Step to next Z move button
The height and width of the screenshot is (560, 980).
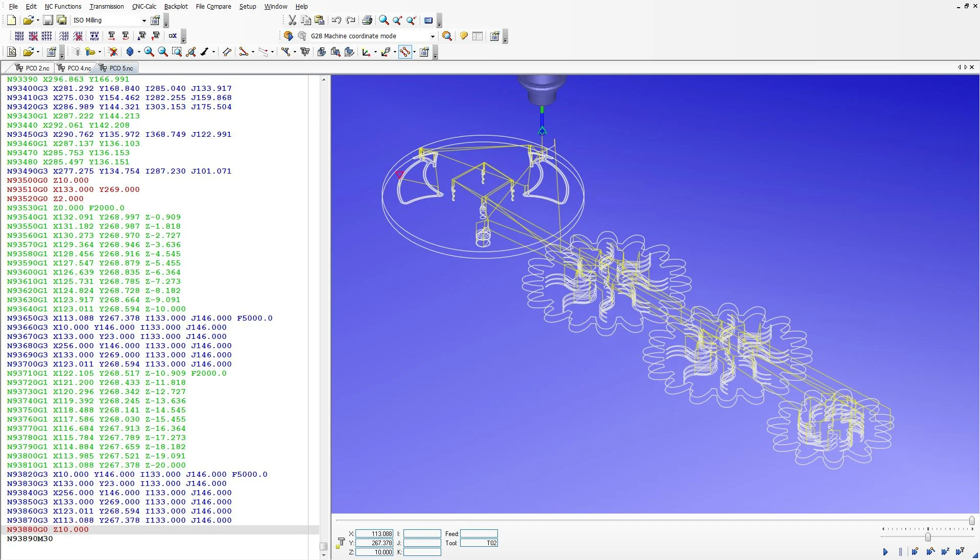[945, 552]
